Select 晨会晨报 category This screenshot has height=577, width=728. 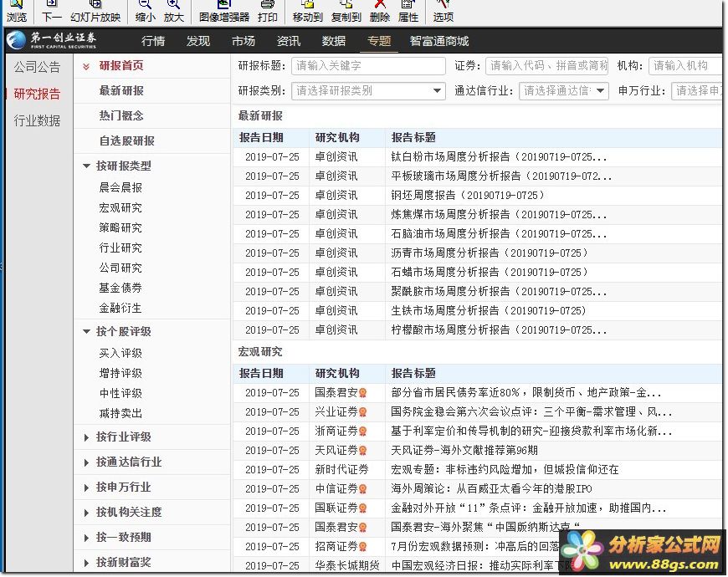point(120,187)
